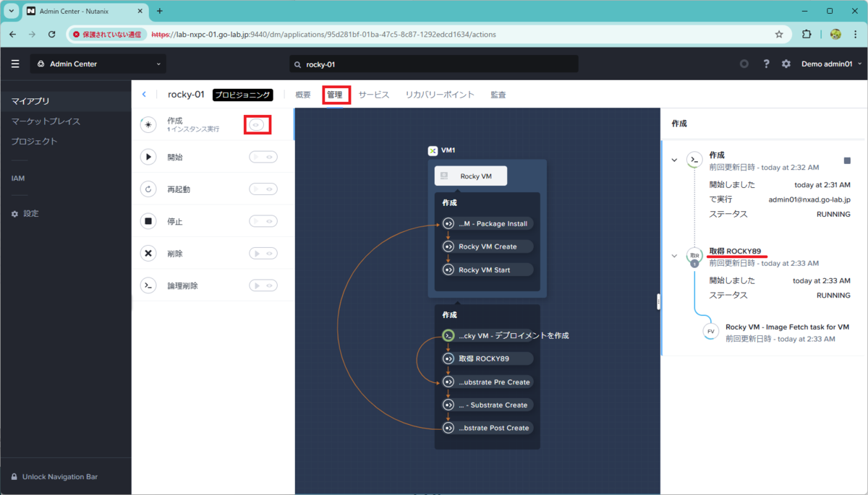Click the 削除 X action icon
Screen dimensions: 868x495
pos(148,254)
